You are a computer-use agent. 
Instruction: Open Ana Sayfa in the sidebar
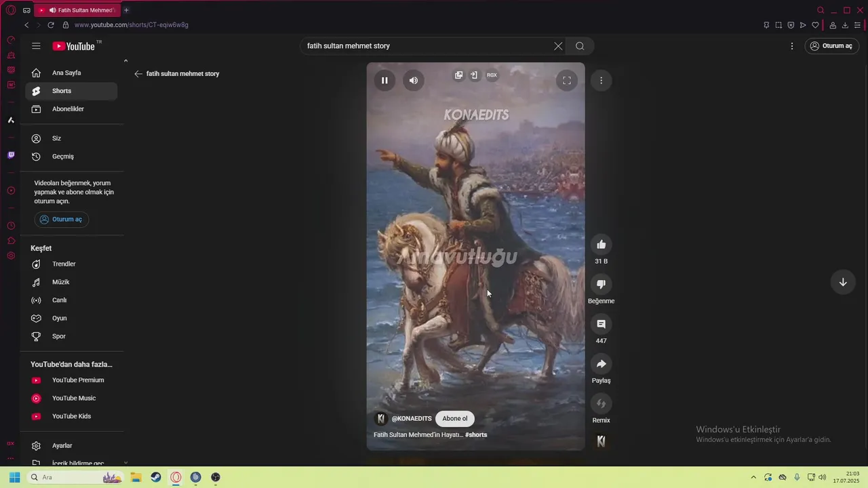pyautogui.click(x=71, y=73)
